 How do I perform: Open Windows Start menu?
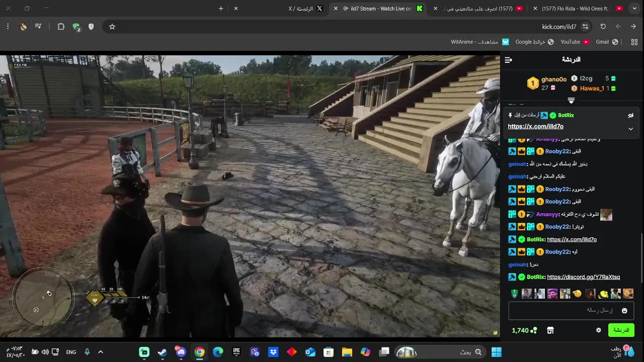pos(497,352)
